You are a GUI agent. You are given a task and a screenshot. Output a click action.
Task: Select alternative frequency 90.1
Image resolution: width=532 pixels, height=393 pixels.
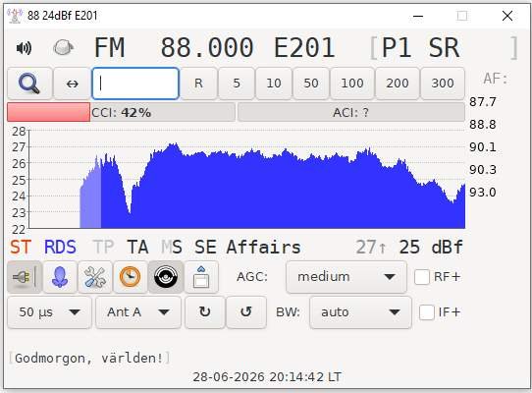pos(483,147)
